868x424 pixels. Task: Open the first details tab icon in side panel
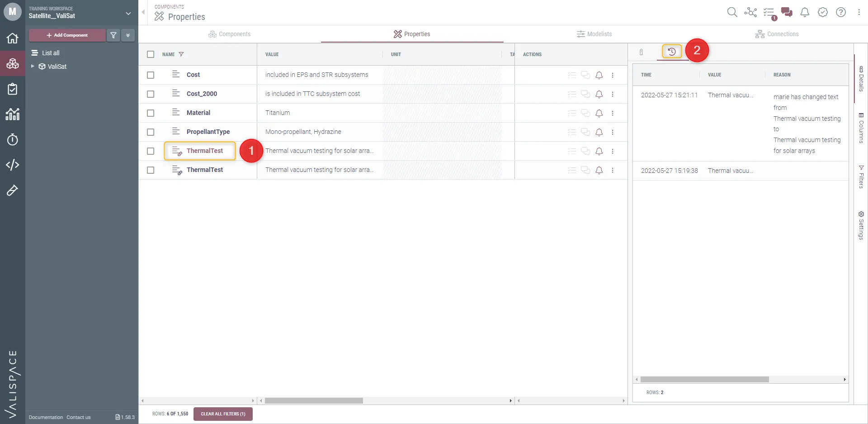click(x=641, y=52)
